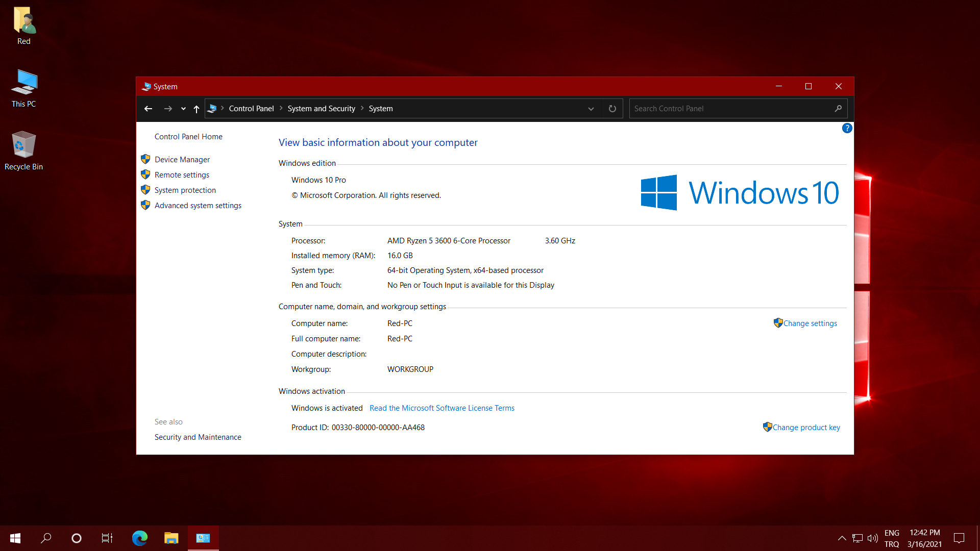Select Control Panel breadcrumb item
Viewport: 980px width, 551px height.
point(251,109)
